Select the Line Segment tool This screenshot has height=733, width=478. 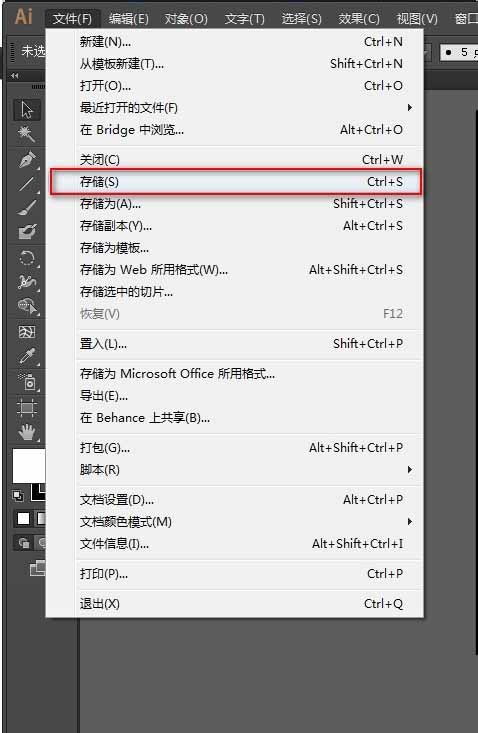(x=27, y=184)
